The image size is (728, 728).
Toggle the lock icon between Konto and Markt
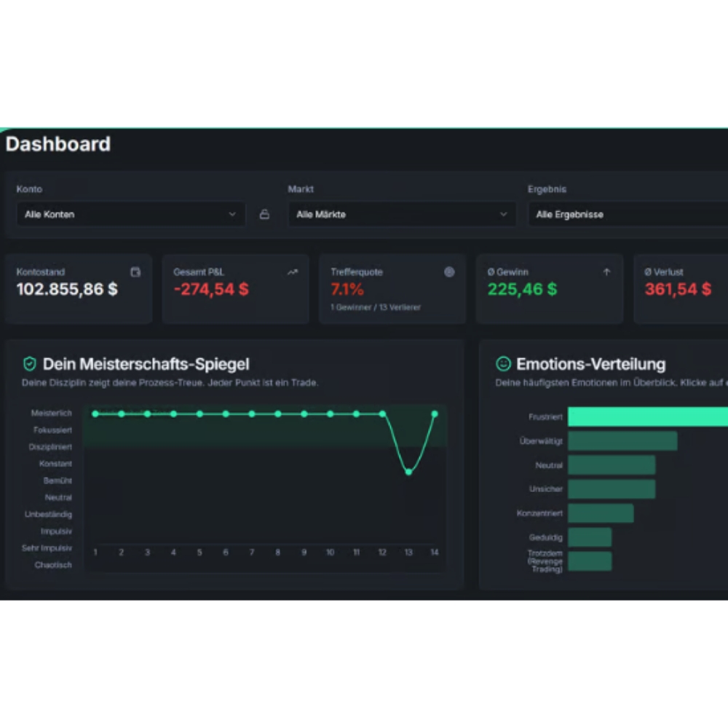pos(264,215)
